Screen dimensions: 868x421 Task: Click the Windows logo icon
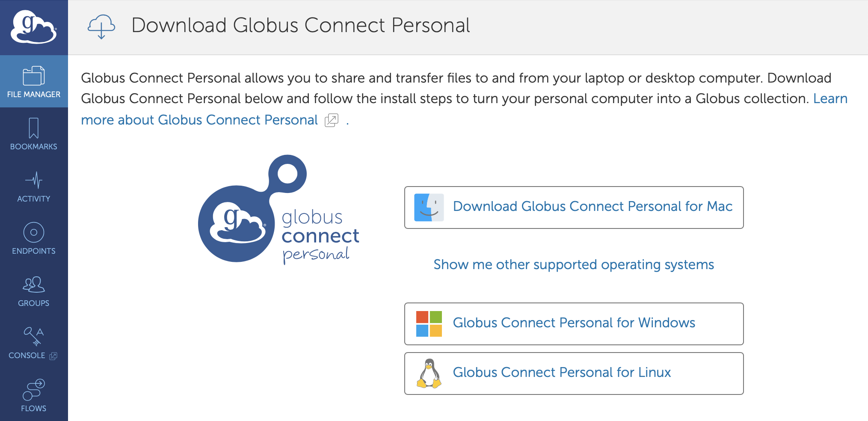429,324
